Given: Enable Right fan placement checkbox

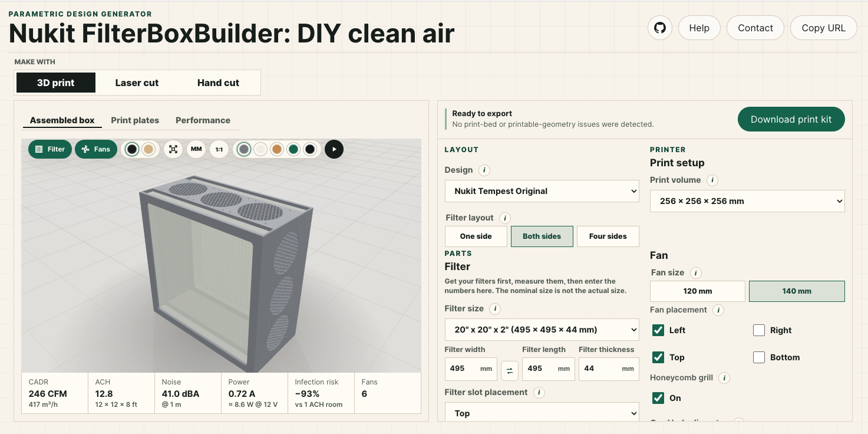Looking at the screenshot, I should coord(759,330).
